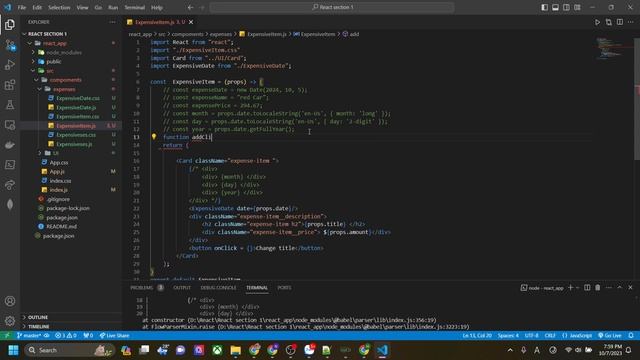Kill the terminal with trash icon
This screenshot has height=360, width=640.
pos(598,288)
